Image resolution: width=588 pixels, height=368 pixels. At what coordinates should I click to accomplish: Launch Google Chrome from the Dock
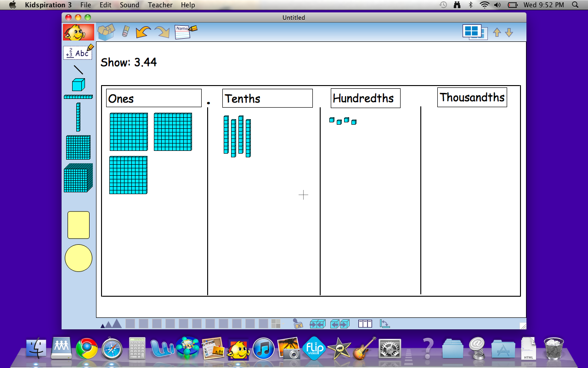click(x=86, y=349)
